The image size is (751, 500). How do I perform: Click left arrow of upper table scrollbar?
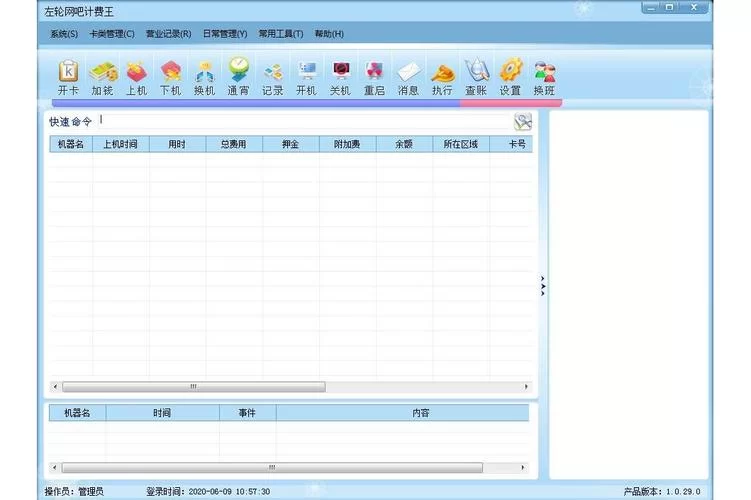point(55,386)
